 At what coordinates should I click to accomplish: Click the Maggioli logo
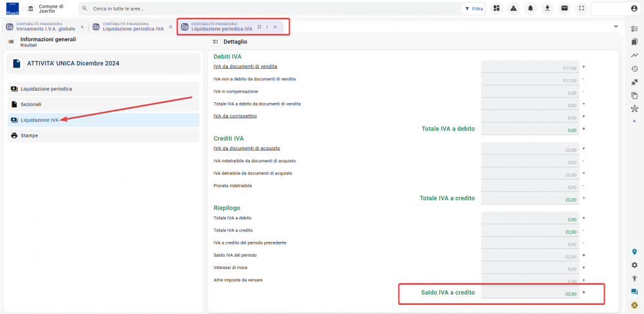click(12, 8)
